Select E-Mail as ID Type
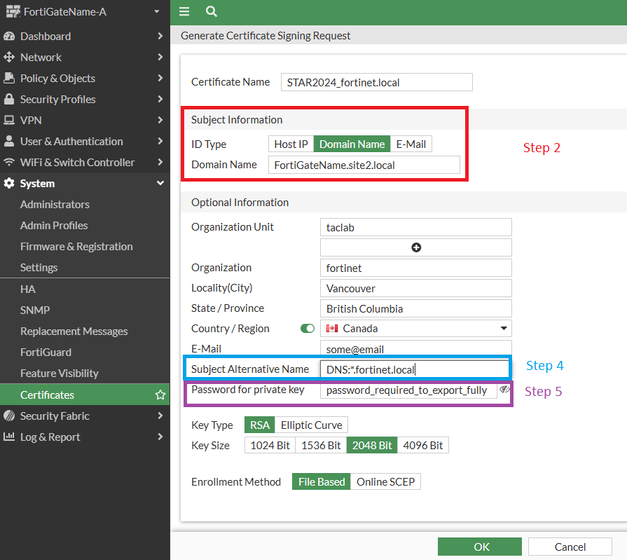The width and height of the screenshot is (627, 560). [411, 144]
